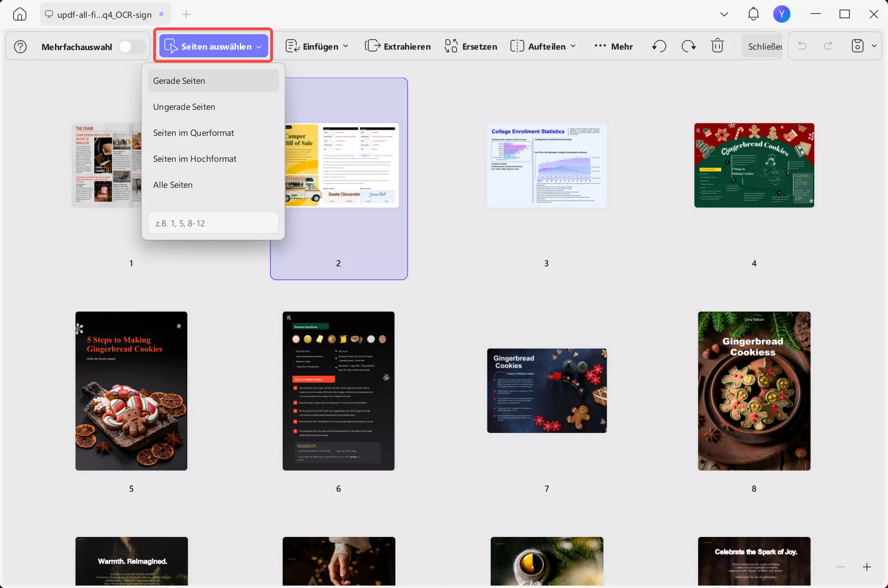Open the Mehr options menu

614,46
